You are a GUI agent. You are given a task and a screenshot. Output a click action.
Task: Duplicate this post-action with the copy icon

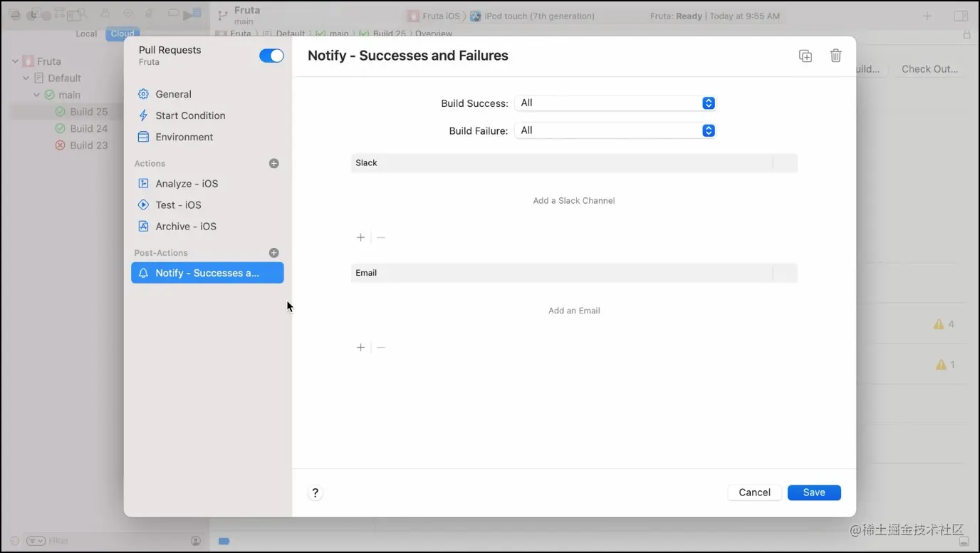(806, 56)
